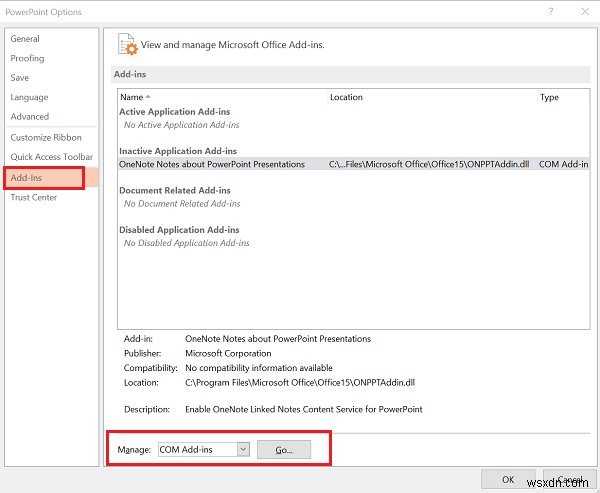This screenshot has width=600, height=493.
Task: Open Language settings category
Action: [x=29, y=97]
